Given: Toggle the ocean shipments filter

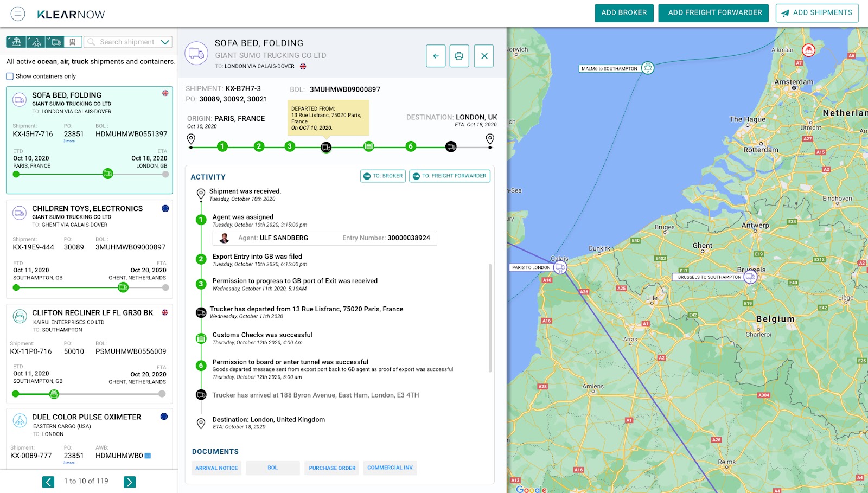Looking at the screenshot, I should coord(16,42).
